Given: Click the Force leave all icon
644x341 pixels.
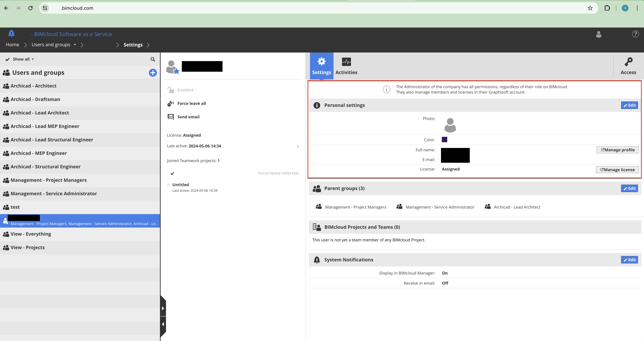Looking at the screenshot, I should [171, 104].
